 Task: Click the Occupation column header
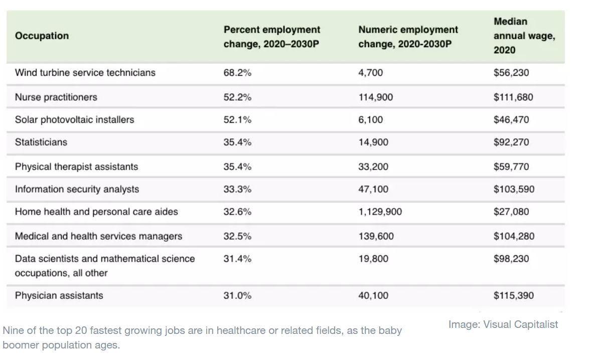click(x=42, y=36)
